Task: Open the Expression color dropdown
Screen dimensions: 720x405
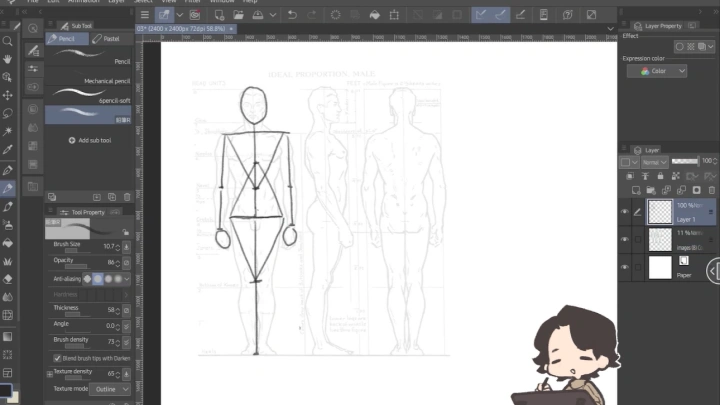Action: pyautogui.click(x=657, y=71)
